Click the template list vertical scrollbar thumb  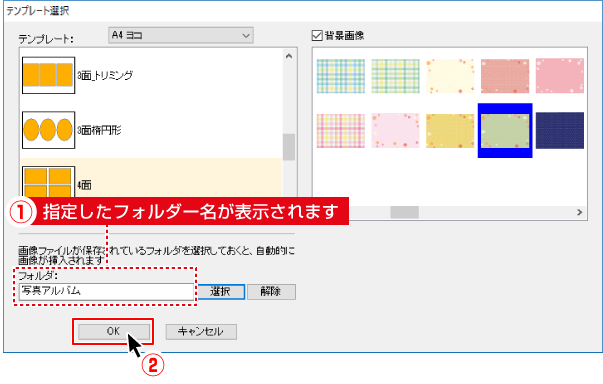[x=289, y=147]
